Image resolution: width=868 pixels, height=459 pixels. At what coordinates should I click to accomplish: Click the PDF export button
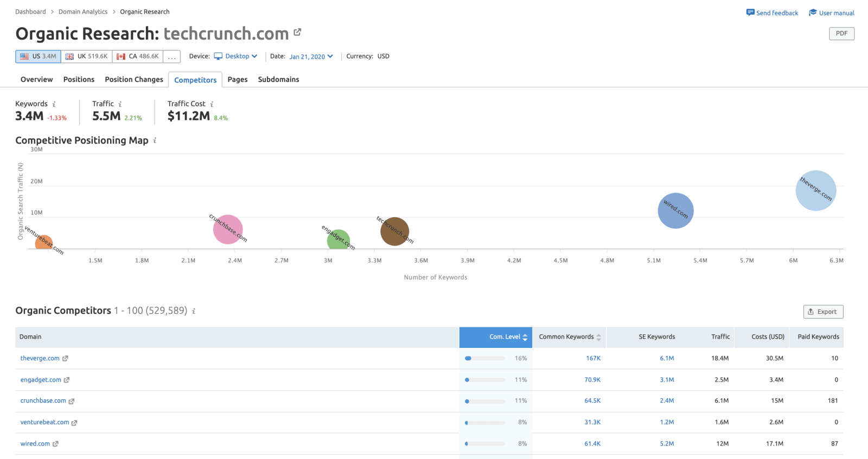(x=841, y=34)
